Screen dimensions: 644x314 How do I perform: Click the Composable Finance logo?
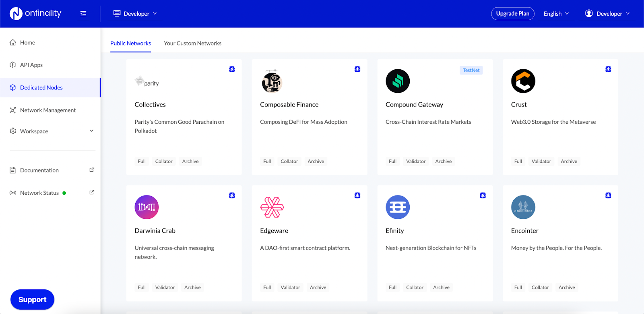[272, 81]
